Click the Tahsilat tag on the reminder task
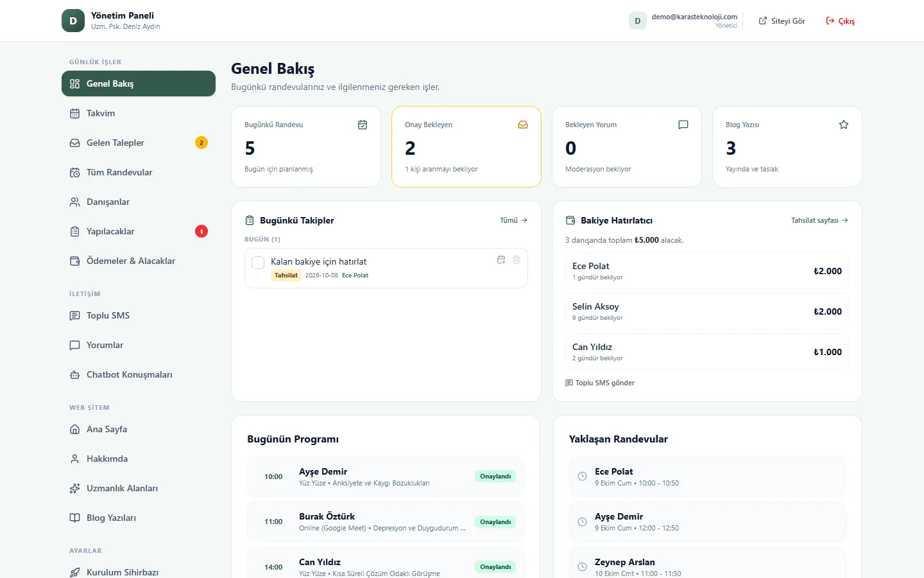 click(286, 276)
